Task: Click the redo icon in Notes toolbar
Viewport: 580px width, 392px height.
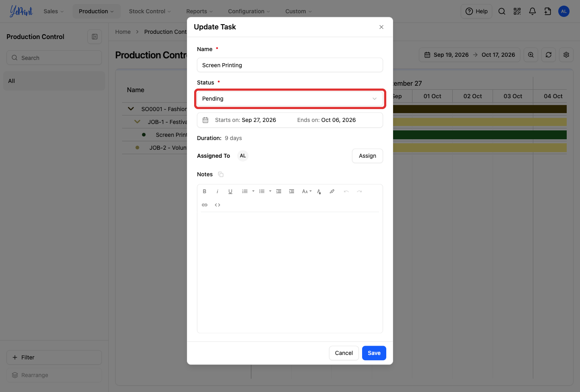Action: point(359,192)
